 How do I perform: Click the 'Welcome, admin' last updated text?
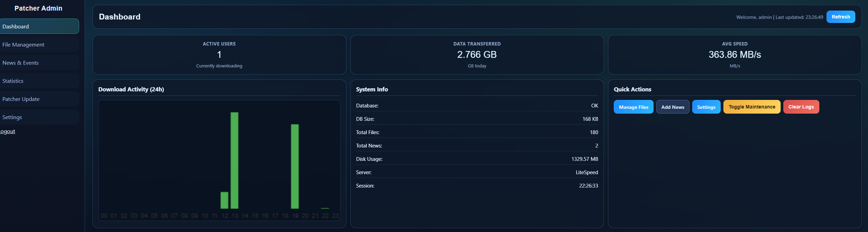(x=780, y=17)
